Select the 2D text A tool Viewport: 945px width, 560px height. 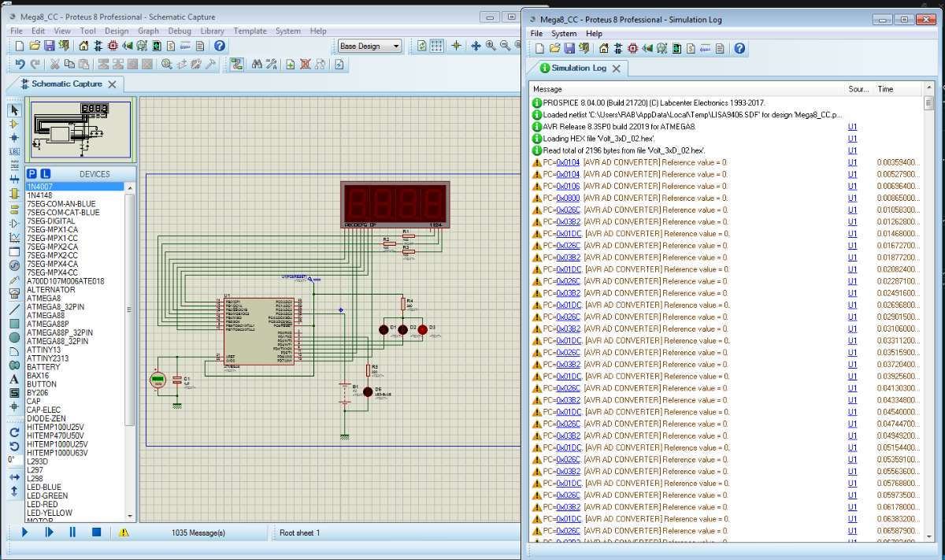pyautogui.click(x=14, y=379)
